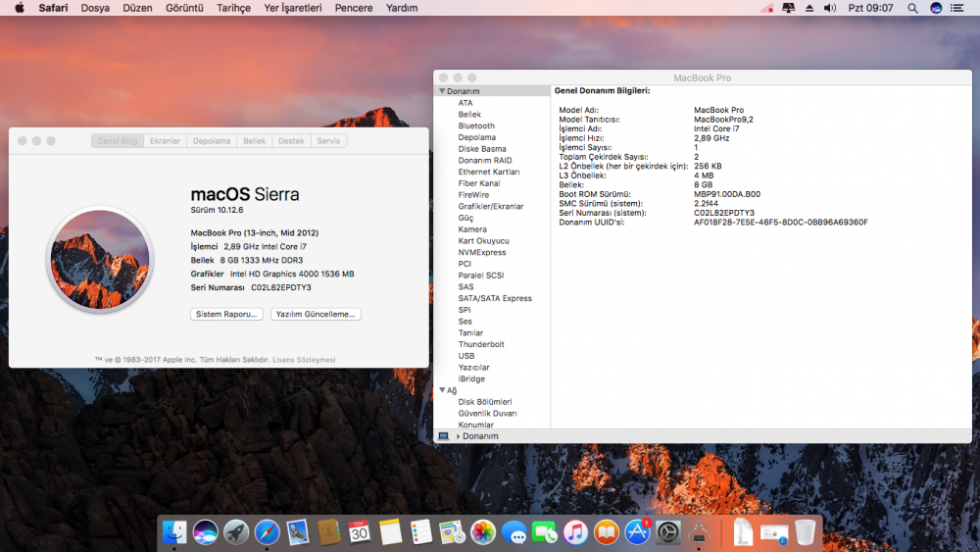The height and width of the screenshot is (552, 980).
Task: Collapse the Donanım section triangle
Action: point(442,90)
